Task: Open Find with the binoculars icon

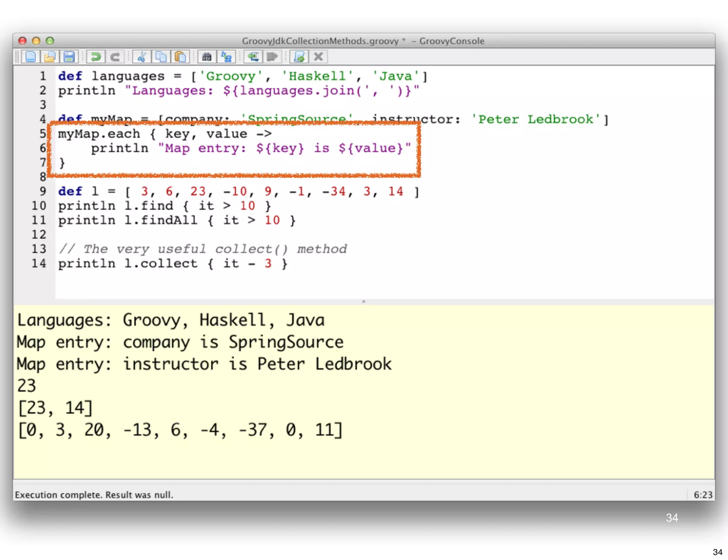Action: (x=207, y=57)
